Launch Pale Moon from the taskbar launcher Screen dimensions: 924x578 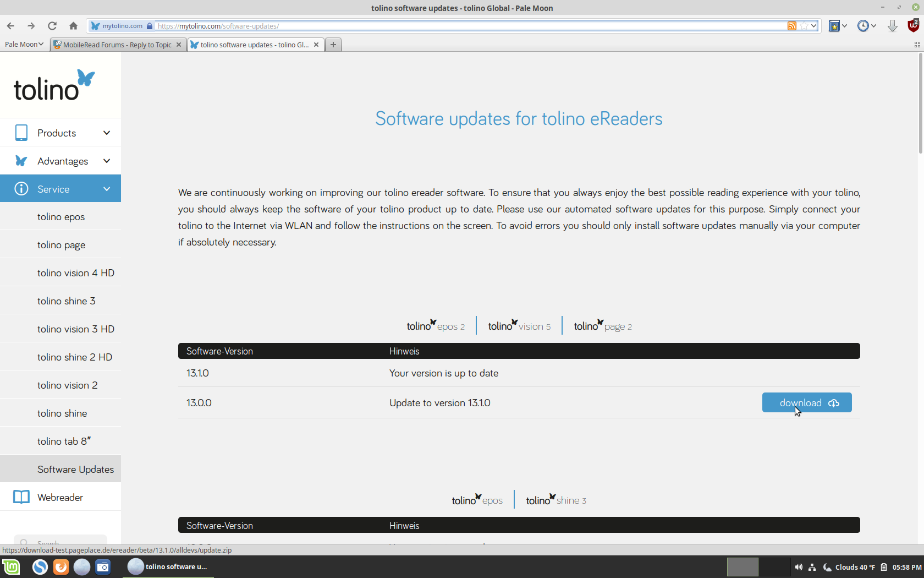[x=81, y=566]
